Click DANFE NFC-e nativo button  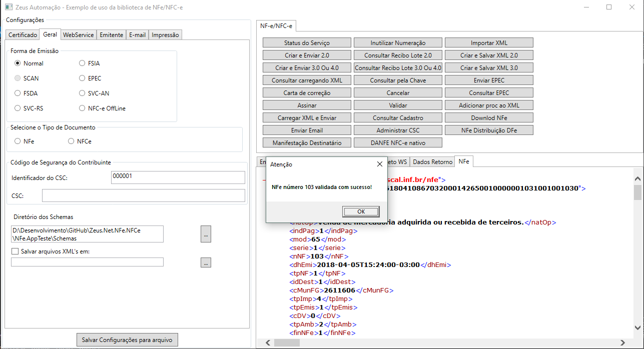(398, 143)
